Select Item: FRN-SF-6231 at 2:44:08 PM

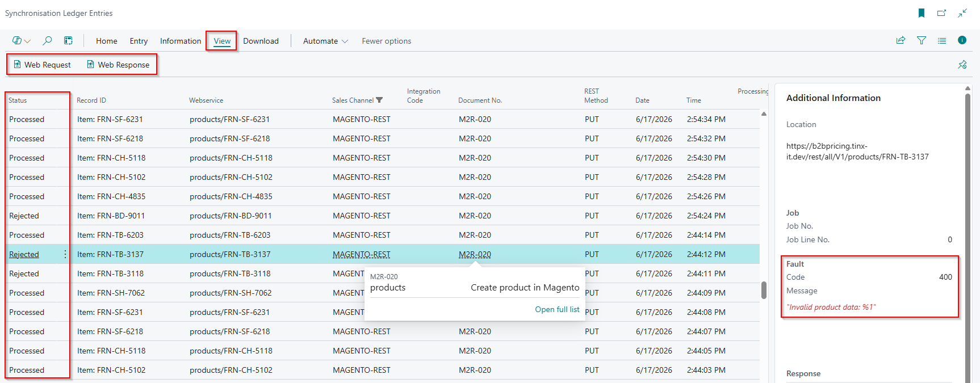[x=110, y=312]
